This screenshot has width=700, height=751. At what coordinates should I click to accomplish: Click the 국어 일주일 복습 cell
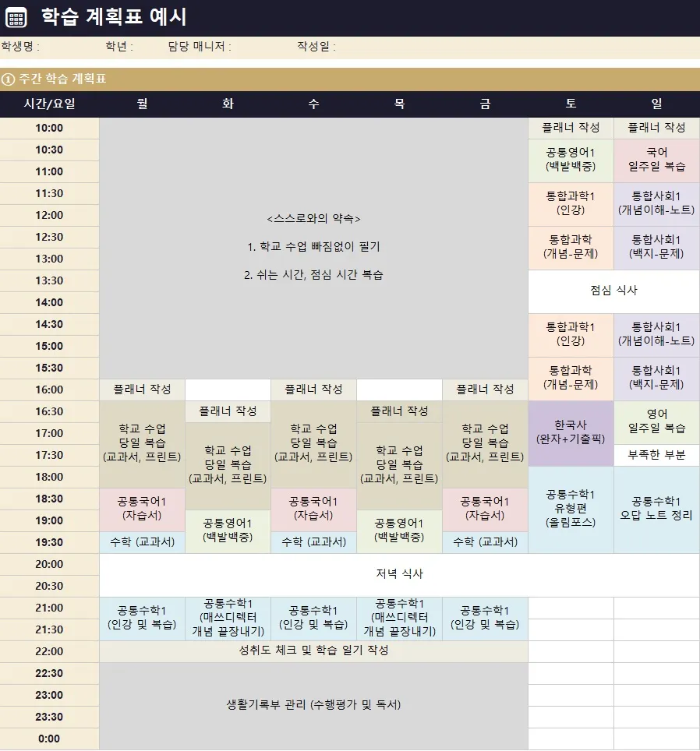click(657, 160)
